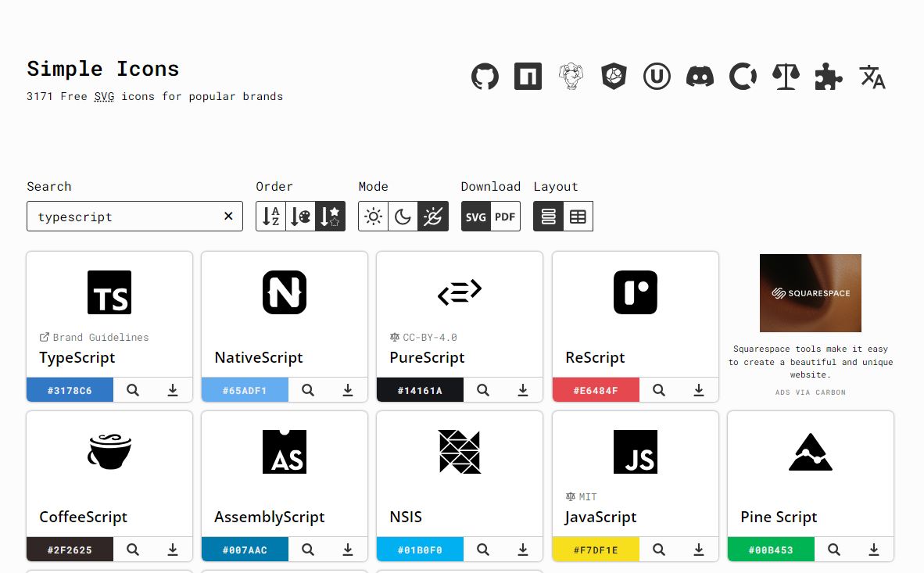This screenshot has height=573, width=924.
Task: Select SVG download format
Action: click(475, 217)
